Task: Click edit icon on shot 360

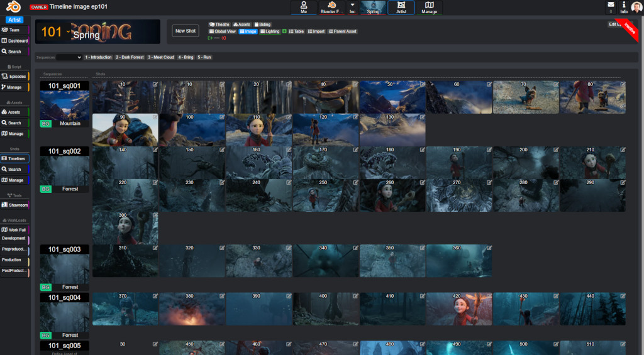Action: pos(489,248)
